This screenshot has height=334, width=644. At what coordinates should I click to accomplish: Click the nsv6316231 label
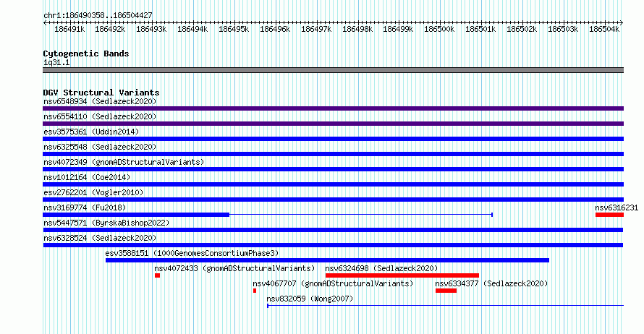click(x=617, y=207)
